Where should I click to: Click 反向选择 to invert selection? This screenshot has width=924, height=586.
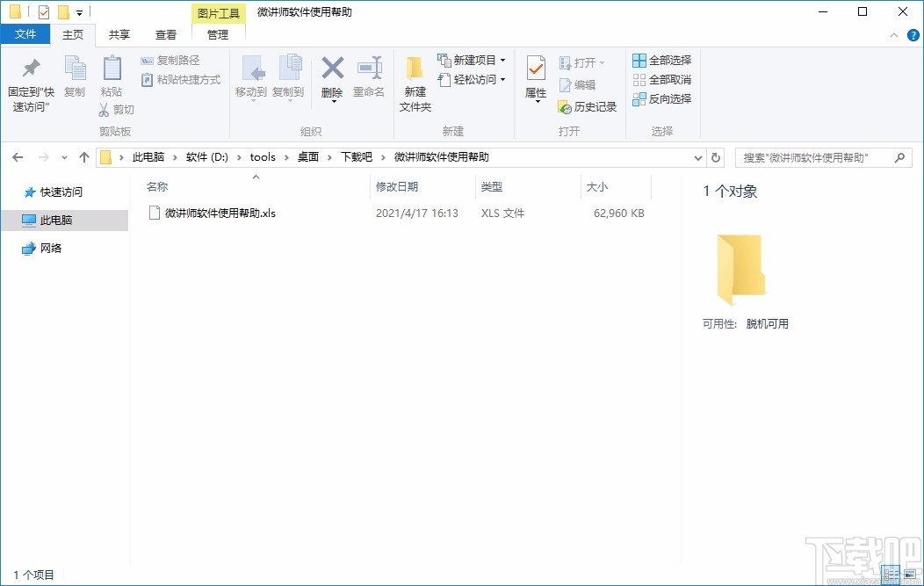pyautogui.click(x=661, y=98)
